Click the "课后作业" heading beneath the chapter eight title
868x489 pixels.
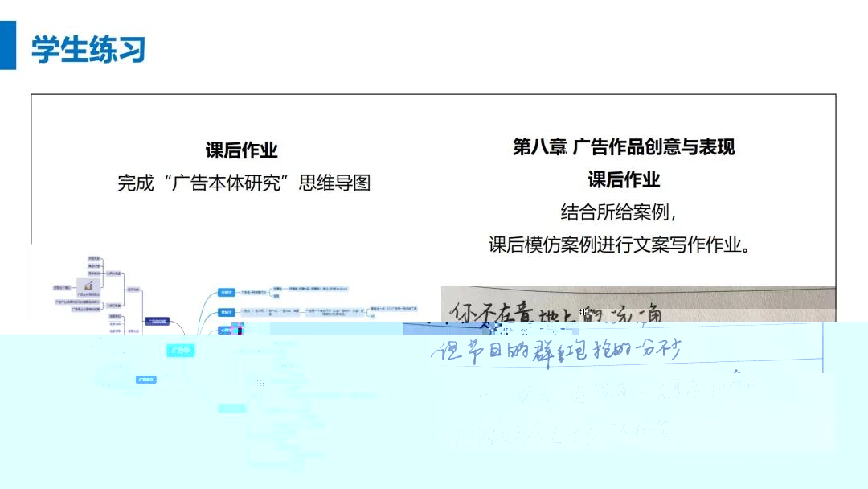point(624,179)
